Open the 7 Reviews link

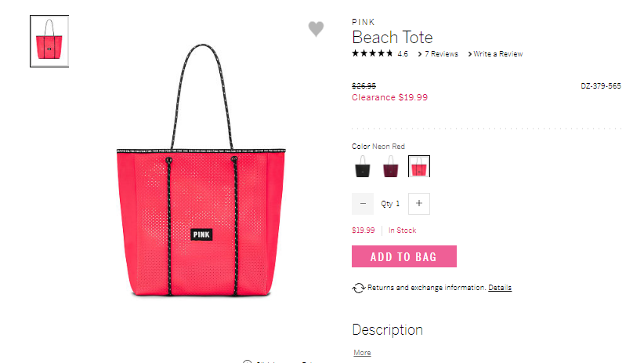coord(441,54)
